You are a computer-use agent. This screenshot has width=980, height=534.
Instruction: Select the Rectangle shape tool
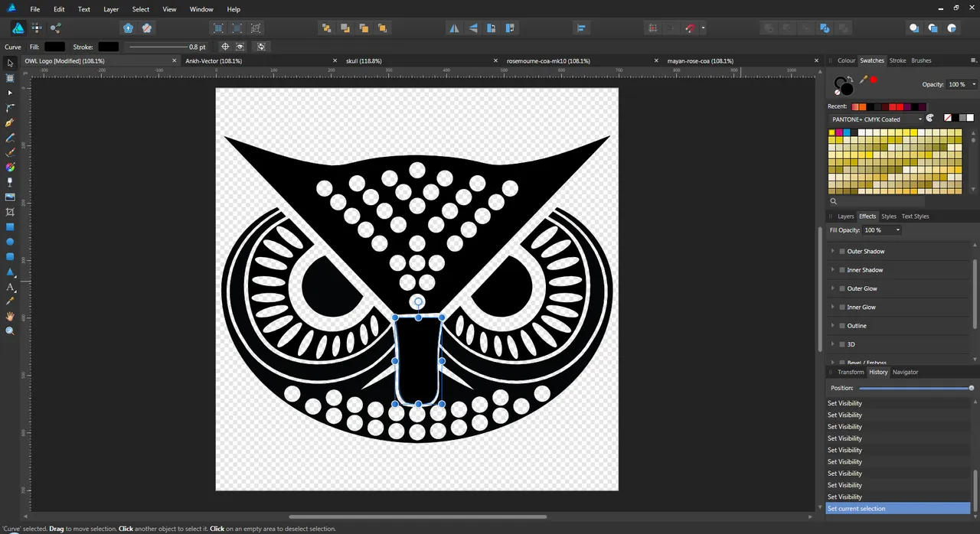(x=10, y=226)
